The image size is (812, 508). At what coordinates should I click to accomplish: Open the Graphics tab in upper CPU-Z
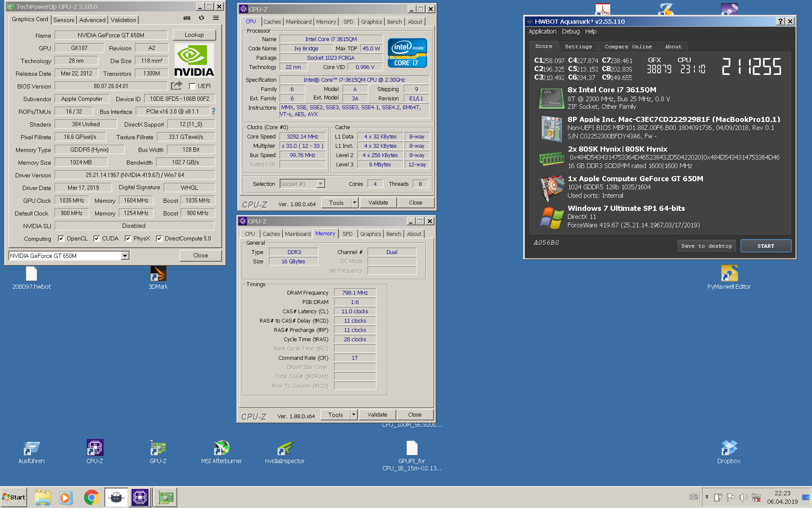371,22
